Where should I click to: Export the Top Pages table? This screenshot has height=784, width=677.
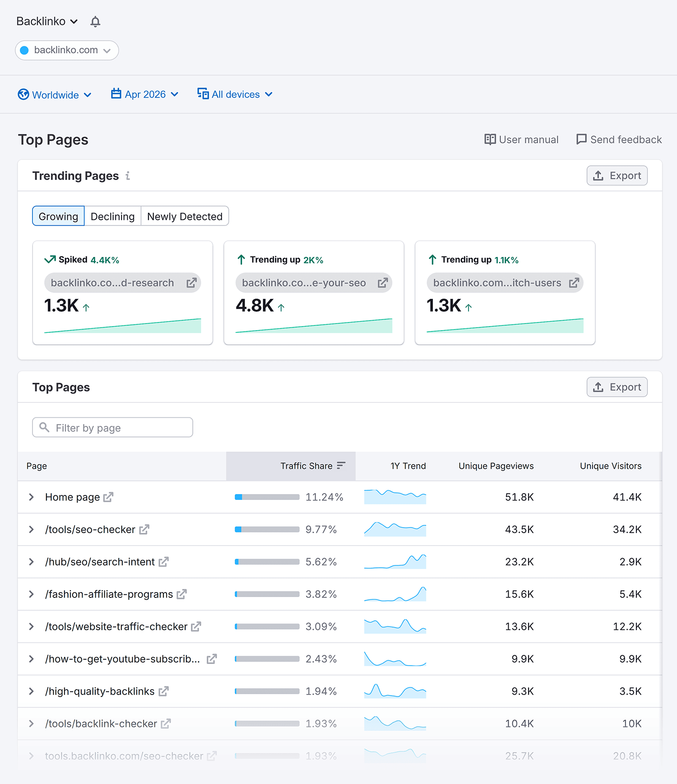tap(617, 387)
